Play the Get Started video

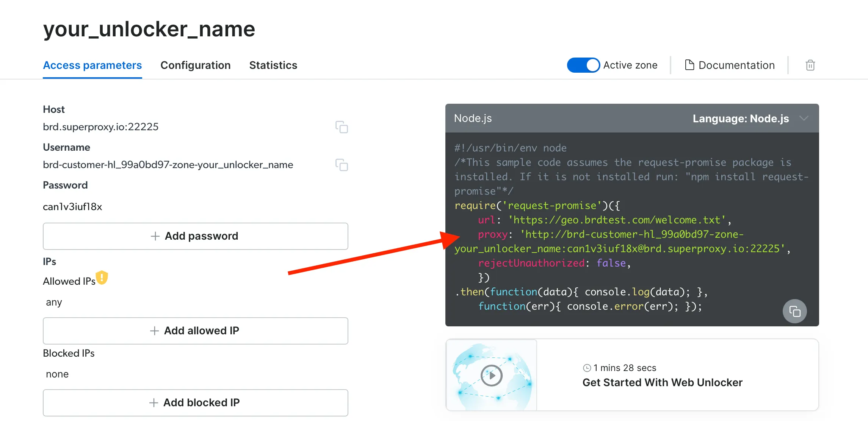point(492,375)
